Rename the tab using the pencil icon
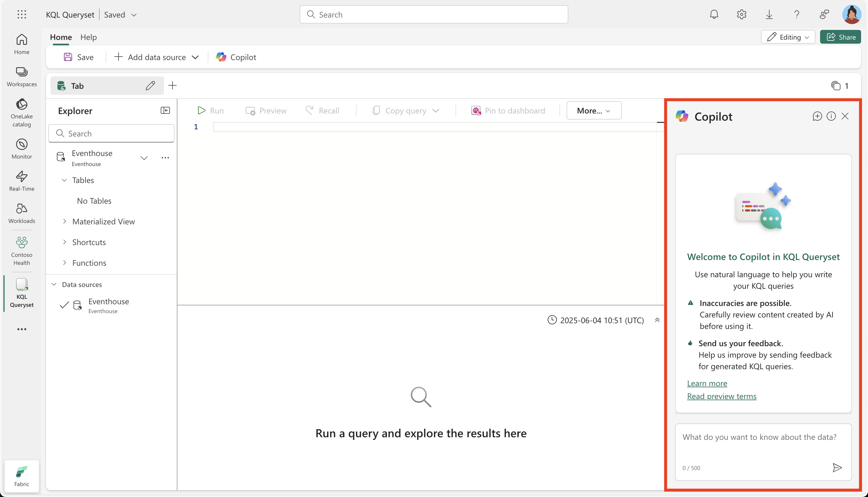This screenshot has height=497, width=868. coord(150,85)
